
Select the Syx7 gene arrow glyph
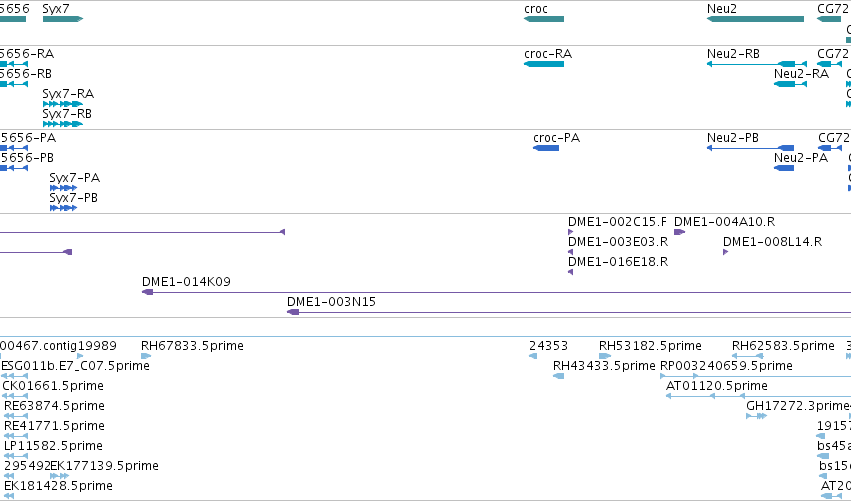click(x=62, y=19)
